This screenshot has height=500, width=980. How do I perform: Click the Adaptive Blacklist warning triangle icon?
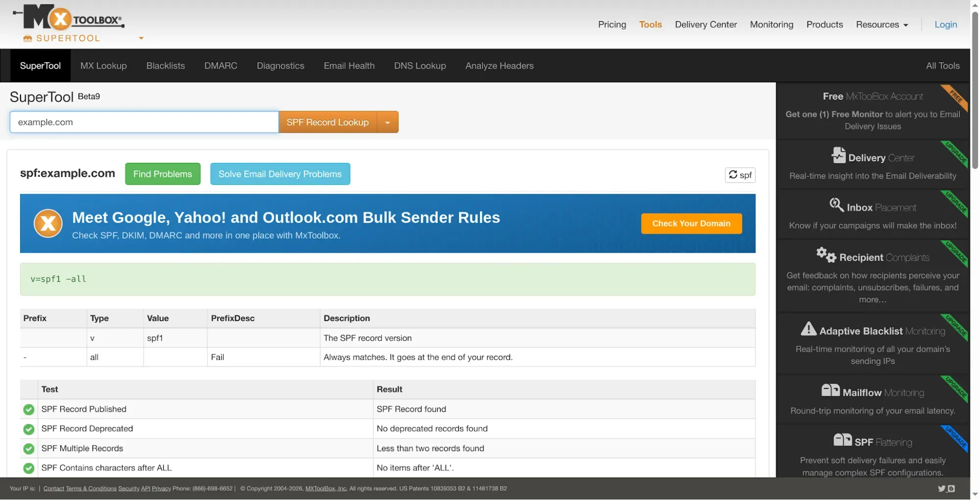click(x=808, y=329)
